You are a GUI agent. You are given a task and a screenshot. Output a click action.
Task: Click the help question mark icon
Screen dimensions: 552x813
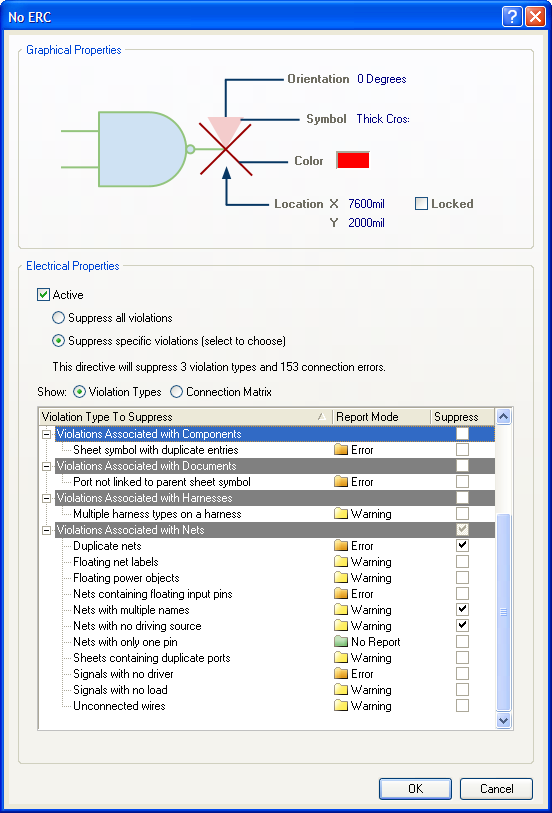(x=512, y=17)
